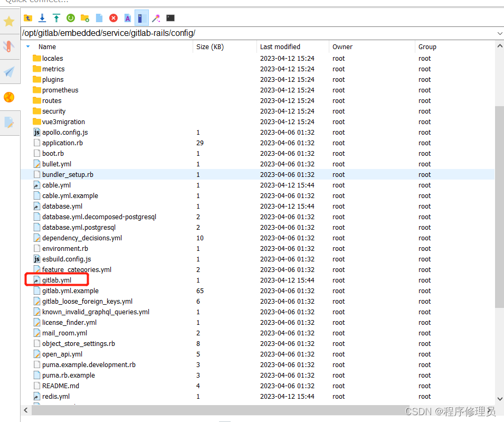This screenshot has height=422, width=504.
Task: Sort by Owner column header
Action: click(x=343, y=47)
